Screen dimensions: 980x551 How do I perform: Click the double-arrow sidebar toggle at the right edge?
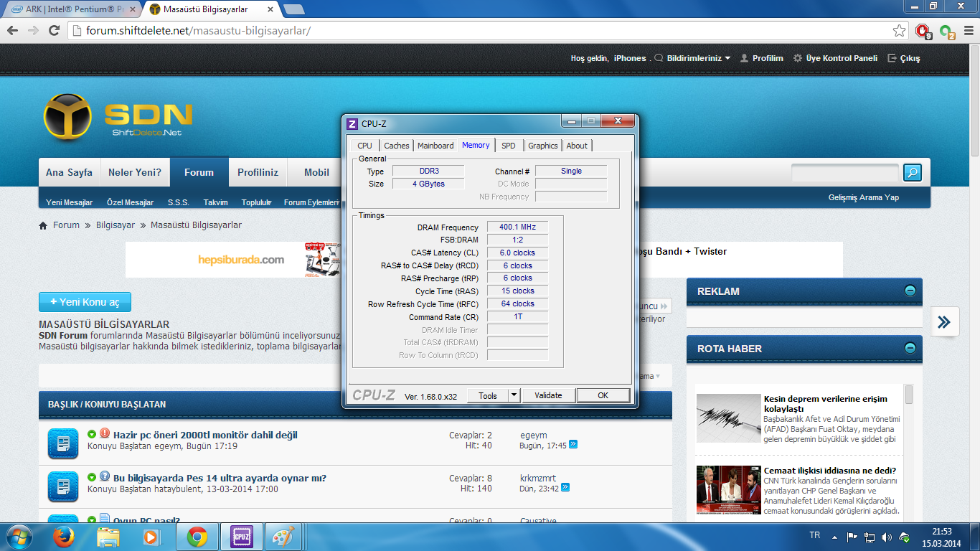coord(944,322)
